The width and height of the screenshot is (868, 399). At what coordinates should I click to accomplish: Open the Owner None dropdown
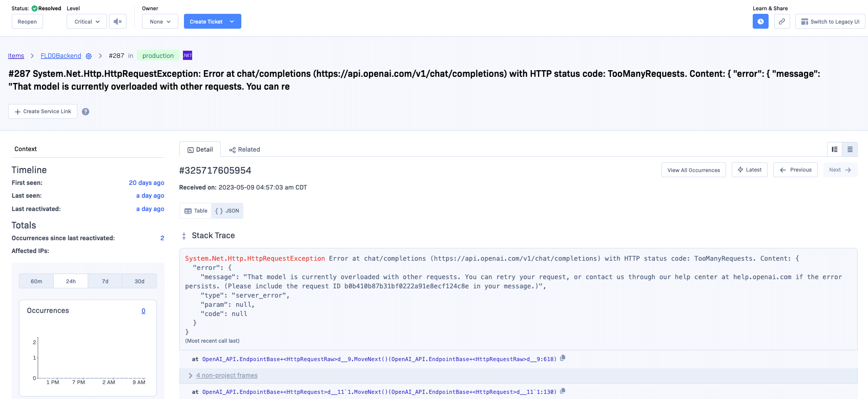pos(160,22)
